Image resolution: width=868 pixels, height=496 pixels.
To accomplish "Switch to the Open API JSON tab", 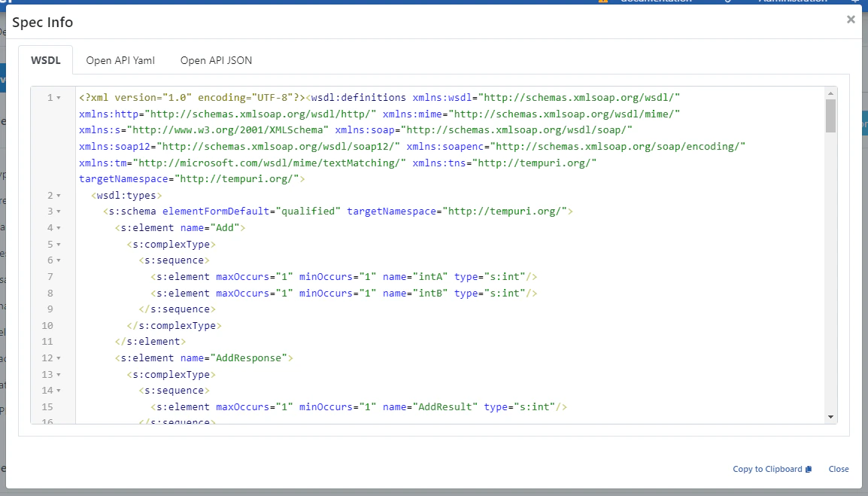I will (x=215, y=59).
